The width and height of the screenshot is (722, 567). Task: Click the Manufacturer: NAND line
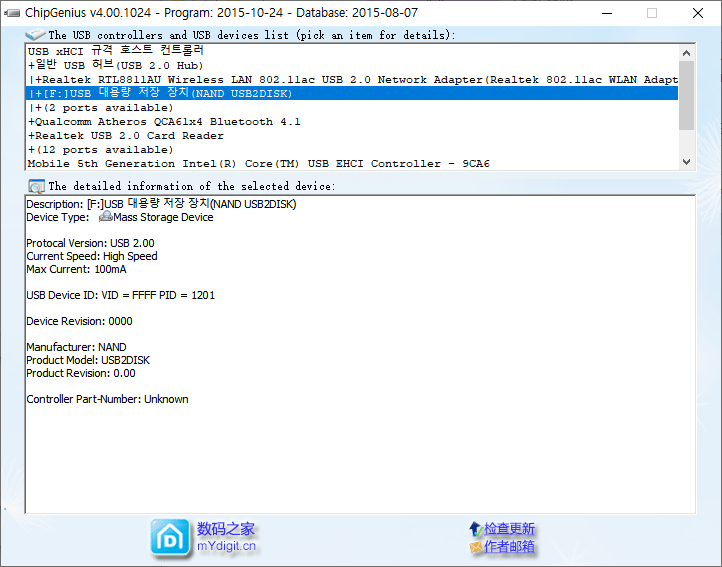76,347
